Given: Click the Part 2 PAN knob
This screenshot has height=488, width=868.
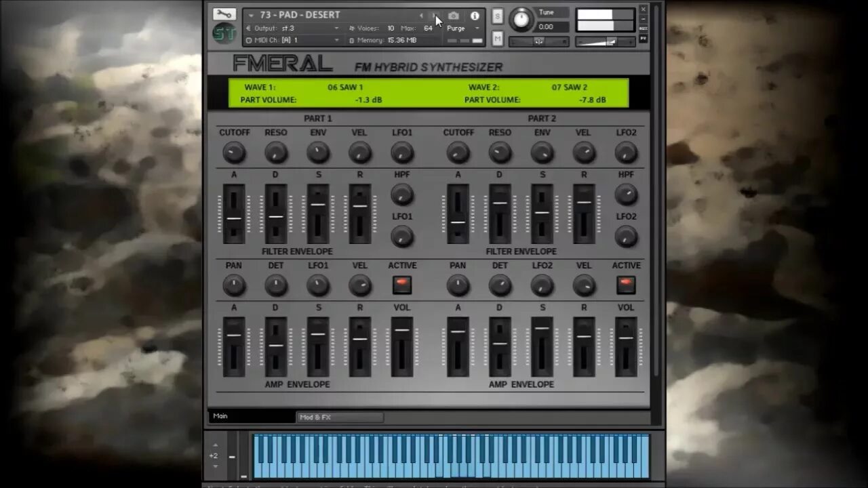Looking at the screenshot, I should tap(458, 285).
